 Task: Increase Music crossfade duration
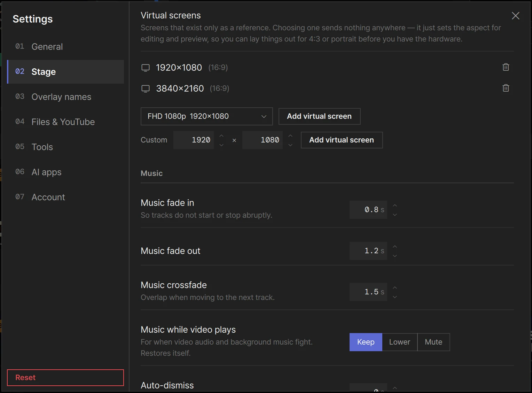click(x=395, y=287)
